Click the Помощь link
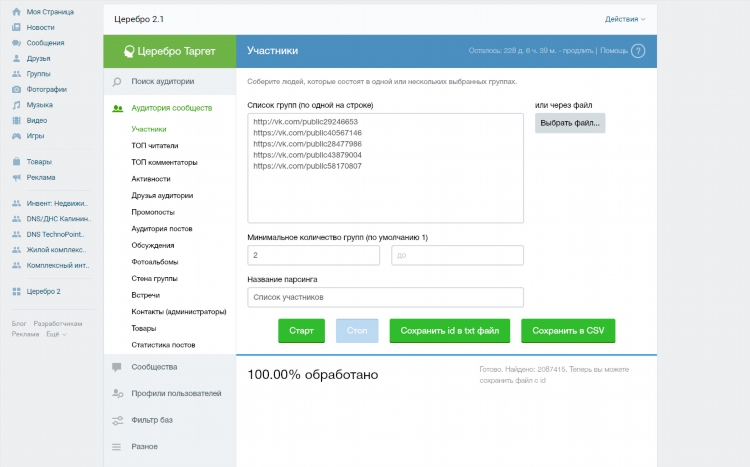Screen dimensions: 750x467 [x=614, y=51]
